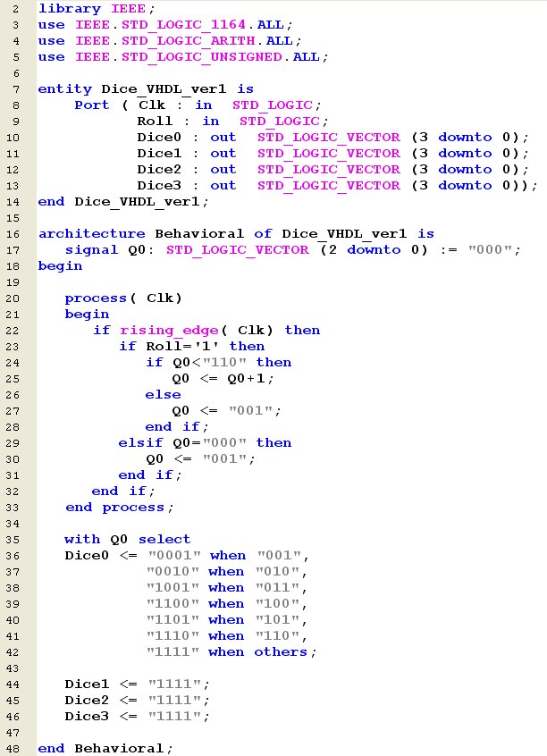Click 'rising_edge' on line 22
Image resolution: width=547 pixels, height=756 pixels.
click(x=169, y=331)
